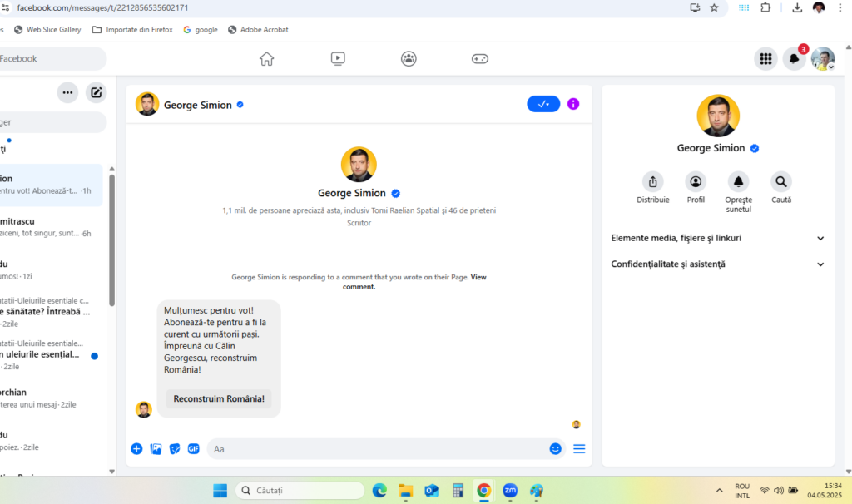852x504 pixels.
Task: Click the page scrollbar up arrow
Action: pos(848,47)
